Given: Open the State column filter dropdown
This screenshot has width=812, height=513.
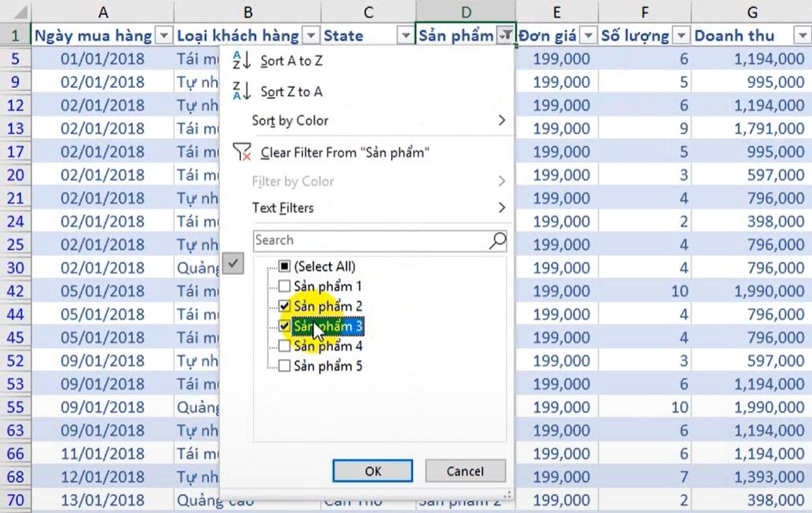Looking at the screenshot, I should 407,35.
